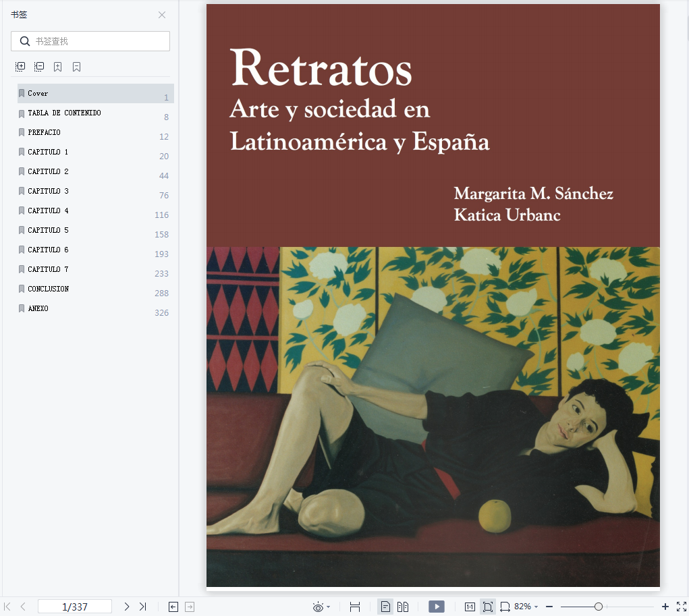Enter fullscreen mode icon

[x=682, y=607]
